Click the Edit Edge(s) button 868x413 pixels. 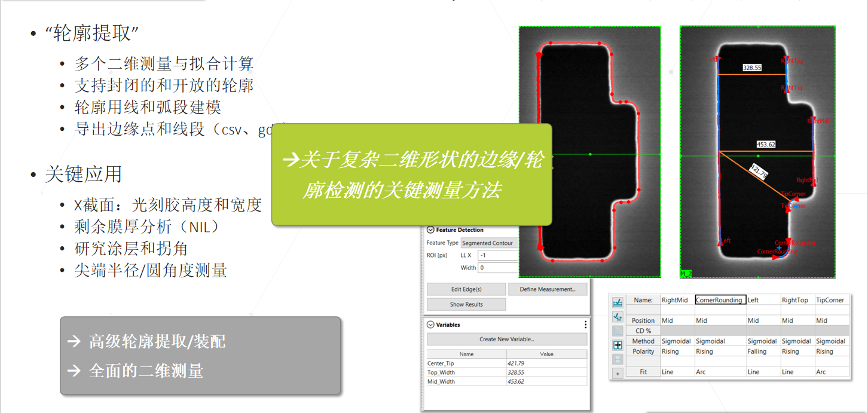click(x=466, y=289)
